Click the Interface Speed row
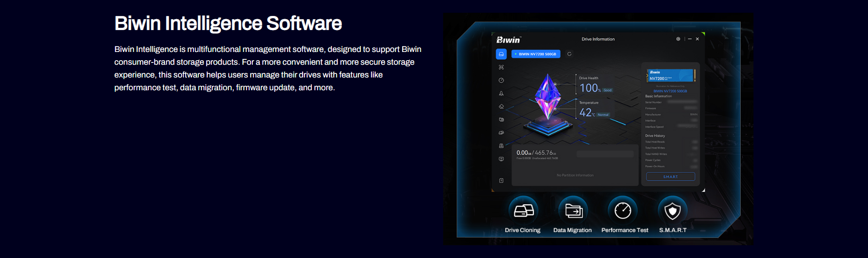 [x=671, y=127]
